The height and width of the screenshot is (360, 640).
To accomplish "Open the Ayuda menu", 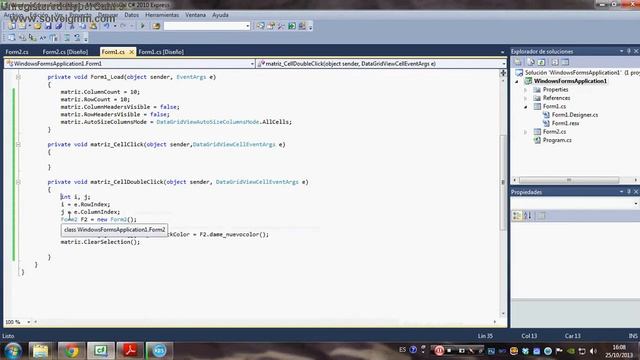I will click(220, 15).
